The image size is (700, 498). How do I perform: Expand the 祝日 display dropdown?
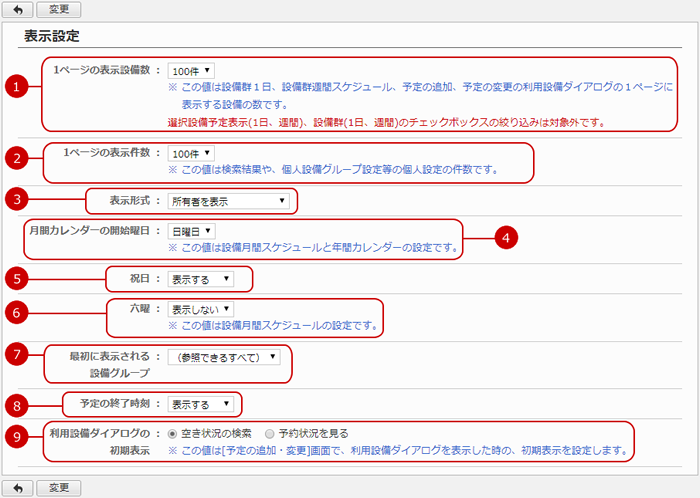(x=202, y=279)
